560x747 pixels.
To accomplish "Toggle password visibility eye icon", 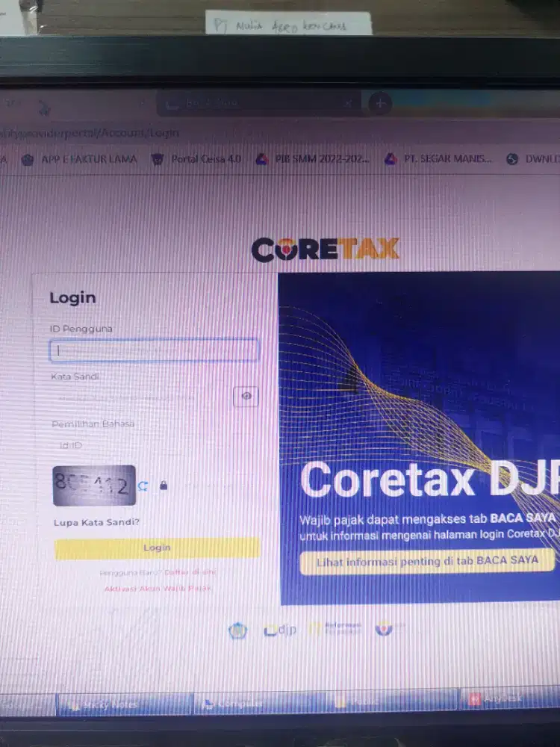I will pyautogui.click(x=246, y=397).
